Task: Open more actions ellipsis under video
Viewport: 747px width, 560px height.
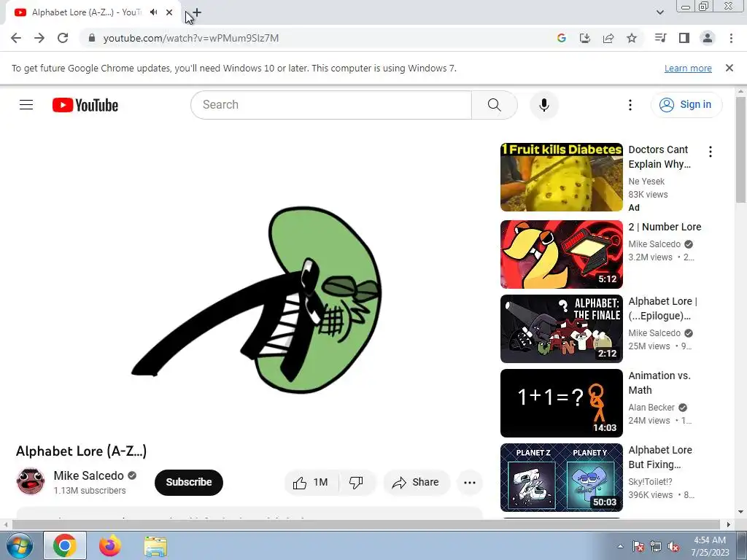Action: (x=470, y=483)
